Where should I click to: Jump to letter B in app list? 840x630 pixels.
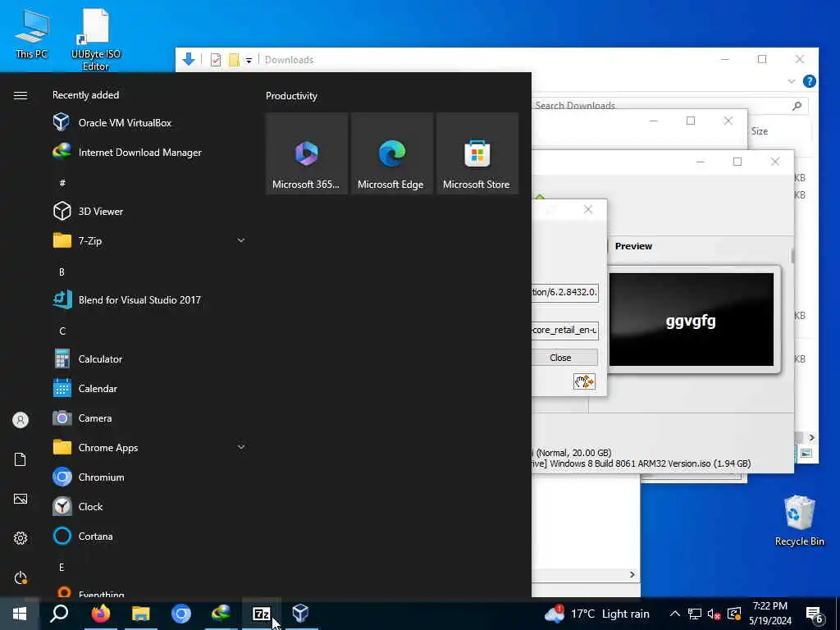[x=62, y=272]
